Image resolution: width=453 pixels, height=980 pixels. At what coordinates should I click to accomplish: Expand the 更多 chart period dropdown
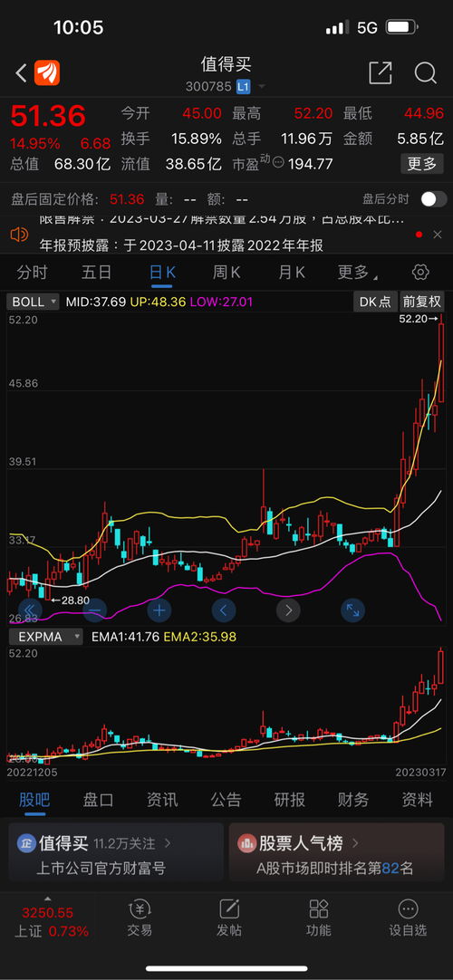click(357, 273)
